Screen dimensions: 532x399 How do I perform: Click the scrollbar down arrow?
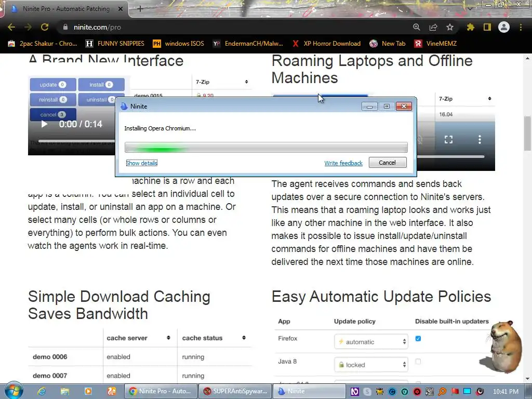[x=528, y=379]
